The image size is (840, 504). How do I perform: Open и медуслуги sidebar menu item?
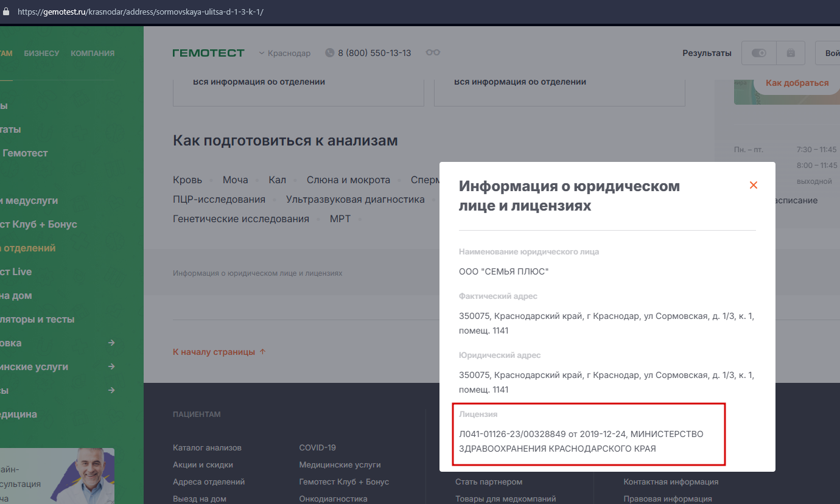coord(29,200)
